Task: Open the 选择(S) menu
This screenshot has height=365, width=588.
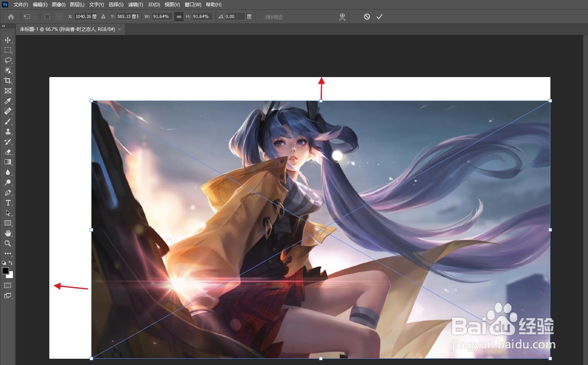Action: [x=116, y=5]
